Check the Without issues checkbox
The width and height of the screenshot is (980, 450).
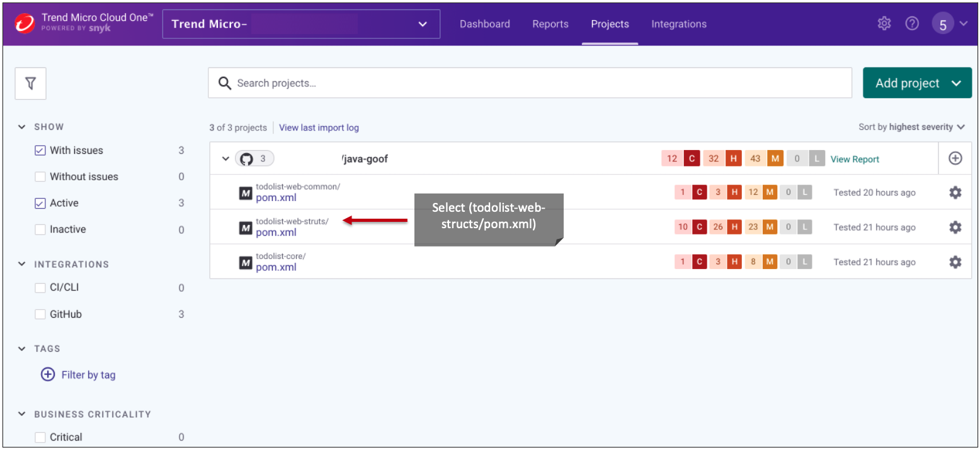pyautogui.click(x=40, y=177)
